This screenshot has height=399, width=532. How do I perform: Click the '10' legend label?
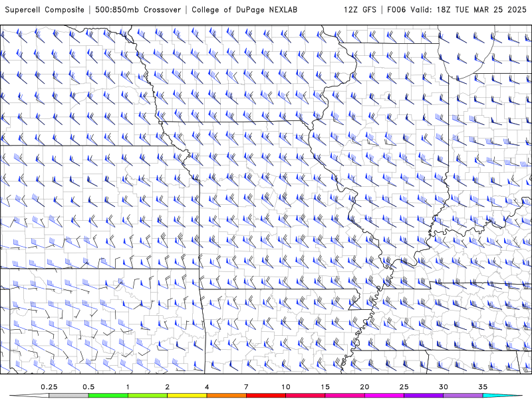[286, 387]
